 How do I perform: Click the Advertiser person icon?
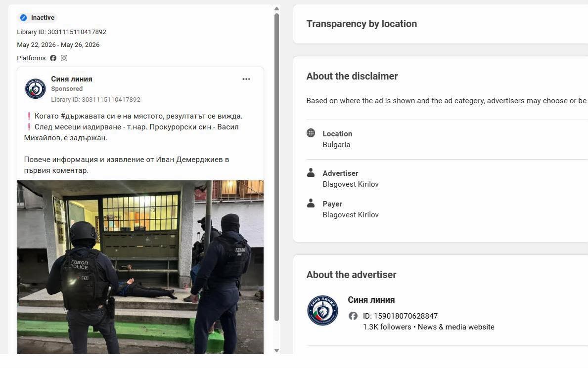pos(311,172)
